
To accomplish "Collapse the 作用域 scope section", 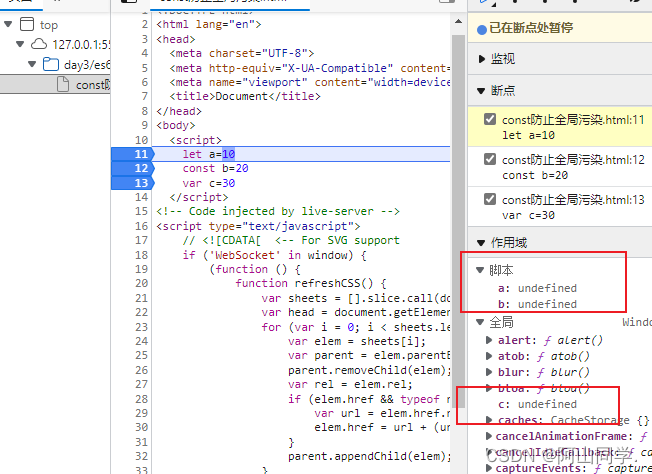I will [x=481, y=243].
